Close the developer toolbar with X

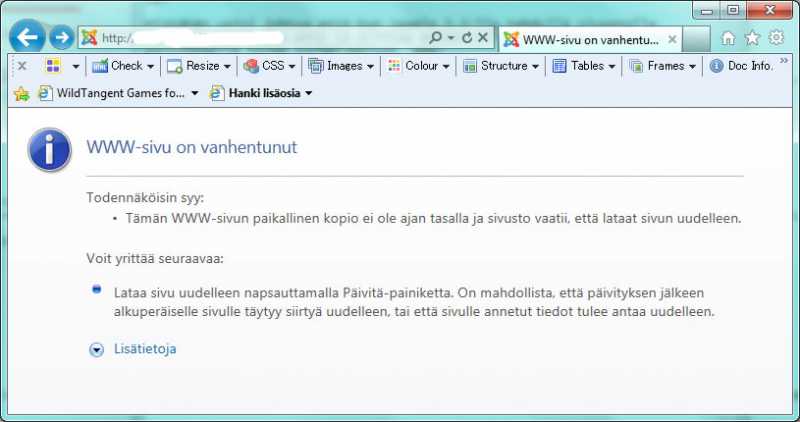(21, 66)
